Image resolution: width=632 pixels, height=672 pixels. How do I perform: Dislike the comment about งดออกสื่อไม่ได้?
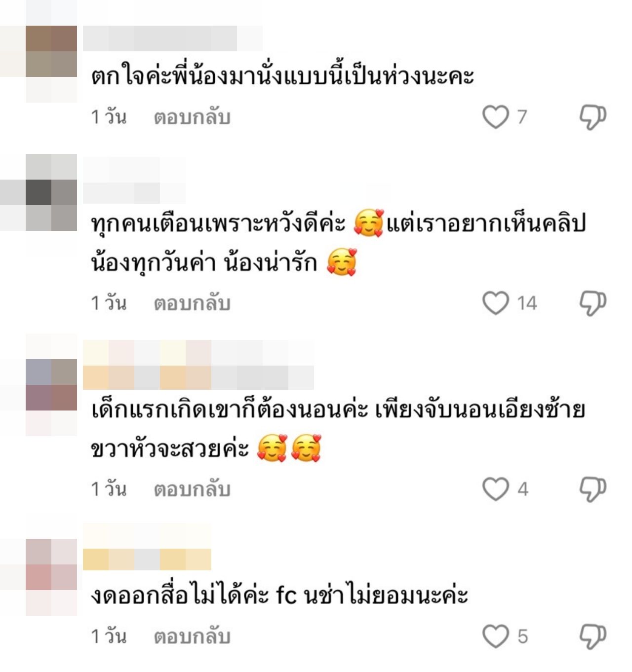pyautogui.click(x=592, y=636)
